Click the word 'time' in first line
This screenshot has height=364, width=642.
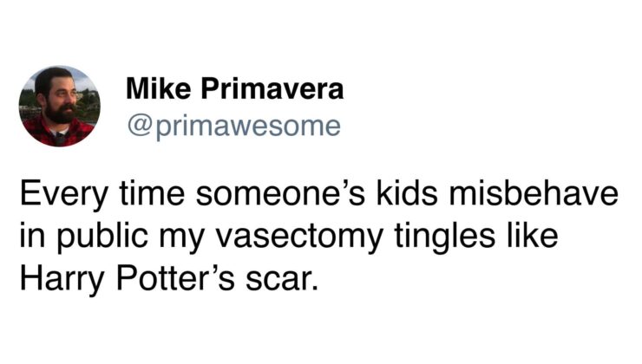[x=152, y=194]
